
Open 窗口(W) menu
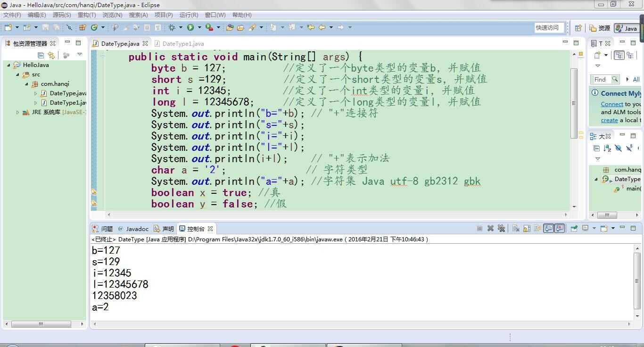[x=215, y=15]
